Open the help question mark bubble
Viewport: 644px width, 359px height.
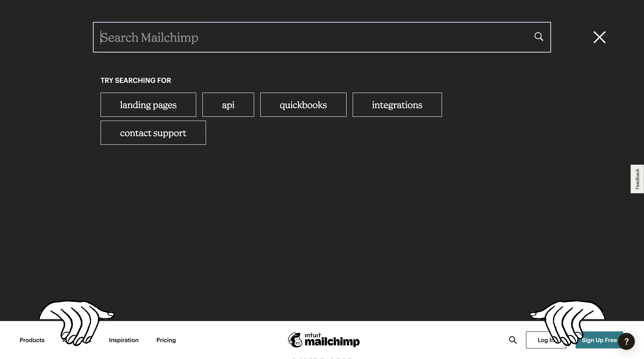click(x=626, y=341)
